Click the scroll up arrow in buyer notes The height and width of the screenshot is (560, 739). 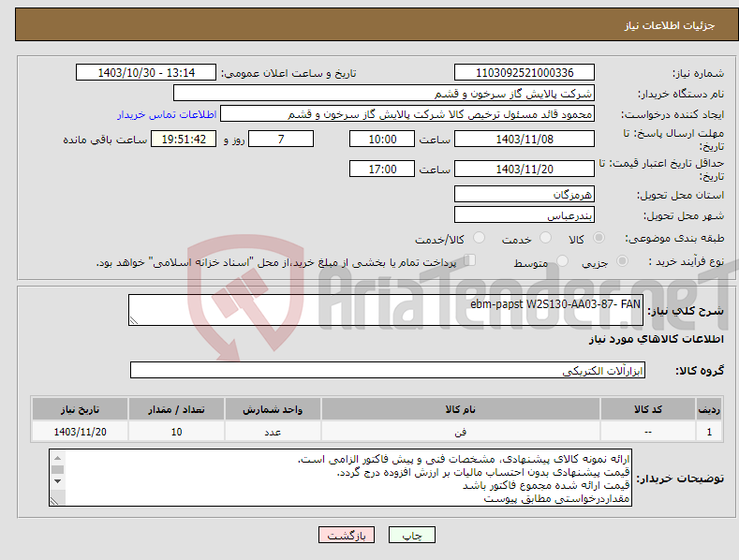pos(57,458)
